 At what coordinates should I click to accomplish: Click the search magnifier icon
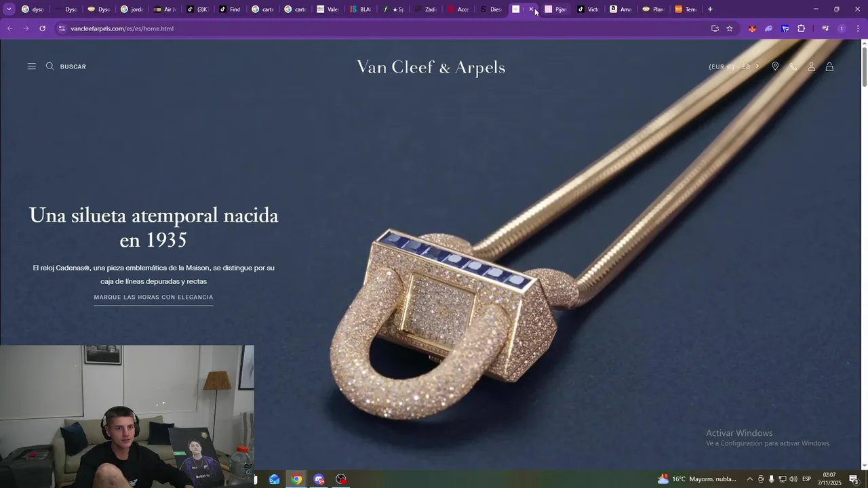click(x=50, y=66)
